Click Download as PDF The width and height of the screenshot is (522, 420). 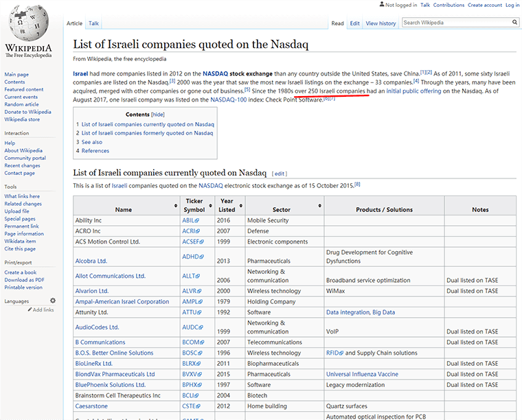click(x=24, y=280)
